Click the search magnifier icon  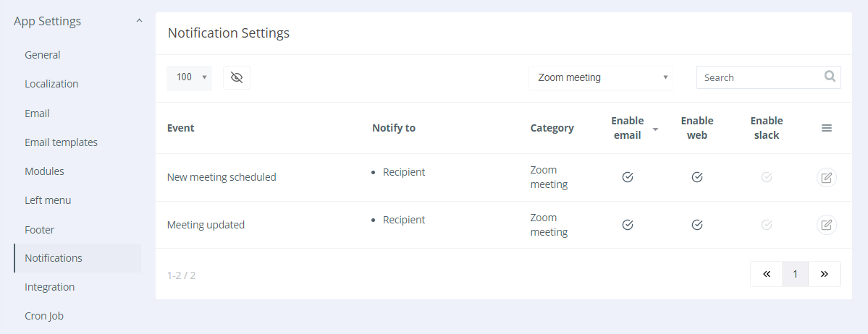tap(830, 76)
